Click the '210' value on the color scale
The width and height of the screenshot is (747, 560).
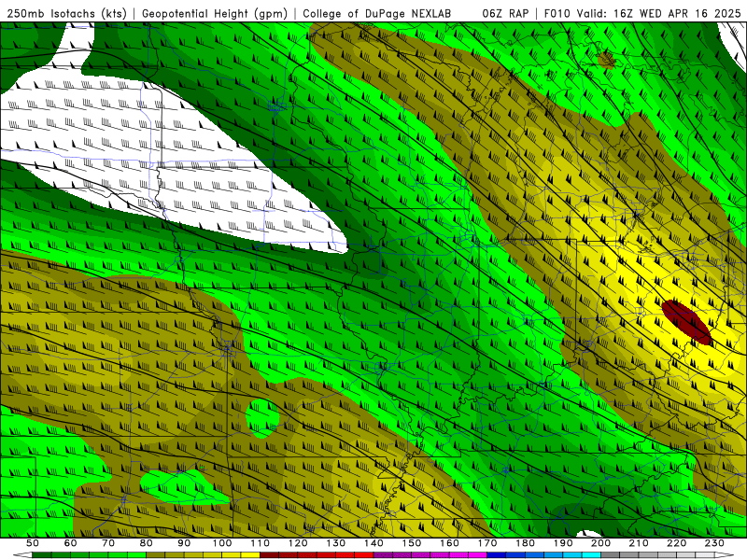(x=639, y=543)
